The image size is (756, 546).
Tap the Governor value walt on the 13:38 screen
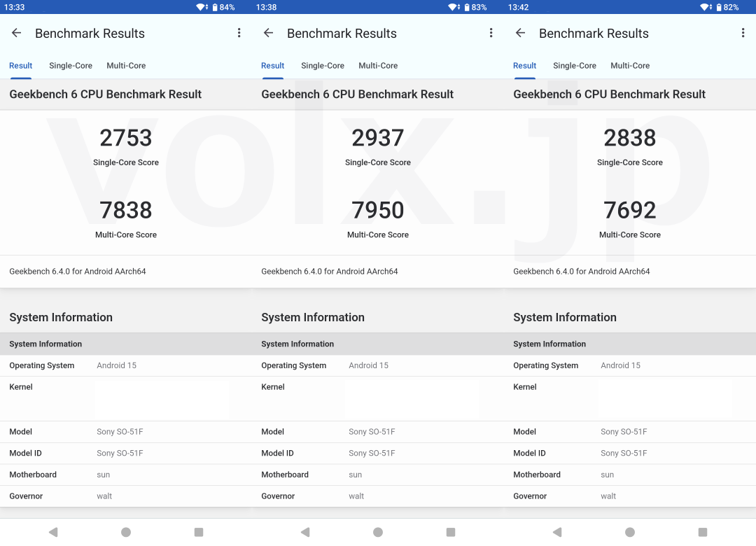coord(356,496)
